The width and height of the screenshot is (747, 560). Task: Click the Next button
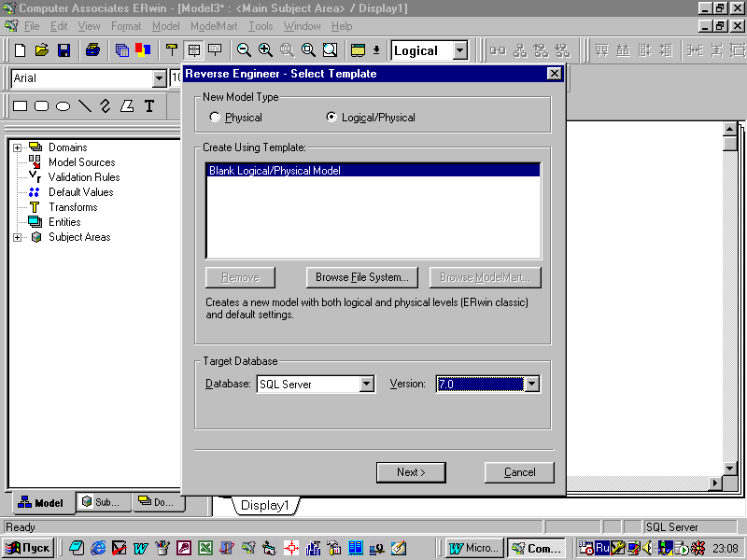click(x=411, y=472)
